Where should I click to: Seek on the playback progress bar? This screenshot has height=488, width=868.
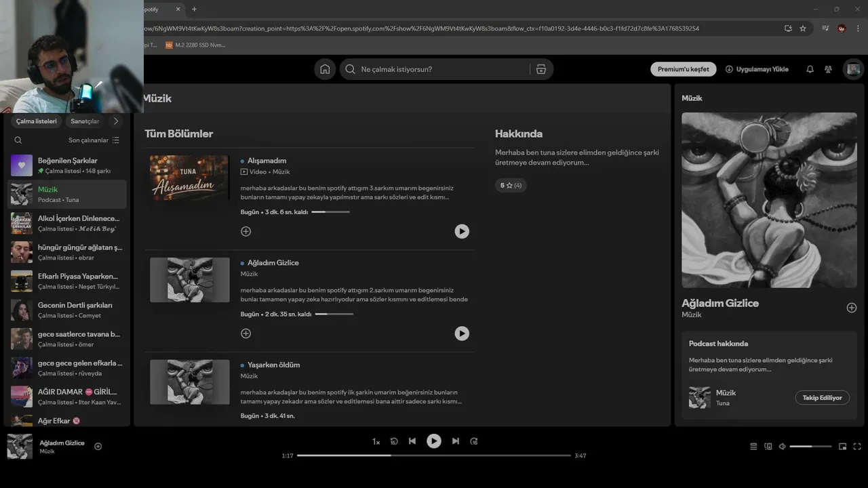tap(434, 455)
